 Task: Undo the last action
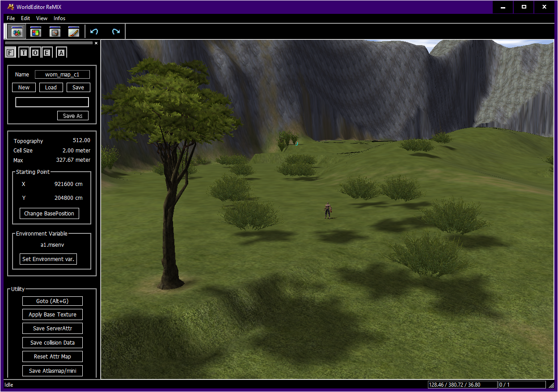94,32
